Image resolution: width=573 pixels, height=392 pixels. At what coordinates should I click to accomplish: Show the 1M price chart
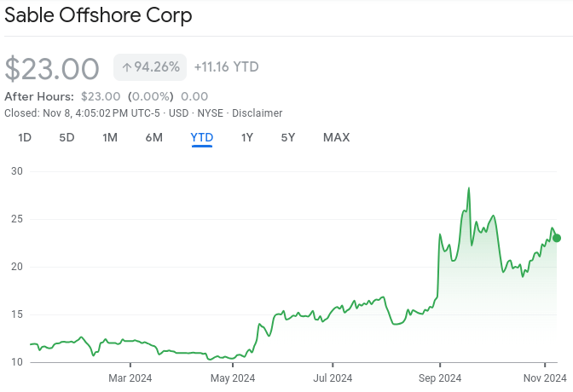point(110,137)
